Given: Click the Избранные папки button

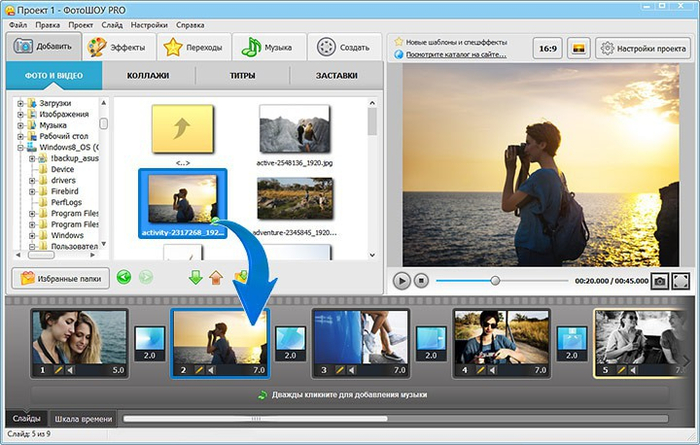Looking at the screenshot, I should [x=59, y=277].
